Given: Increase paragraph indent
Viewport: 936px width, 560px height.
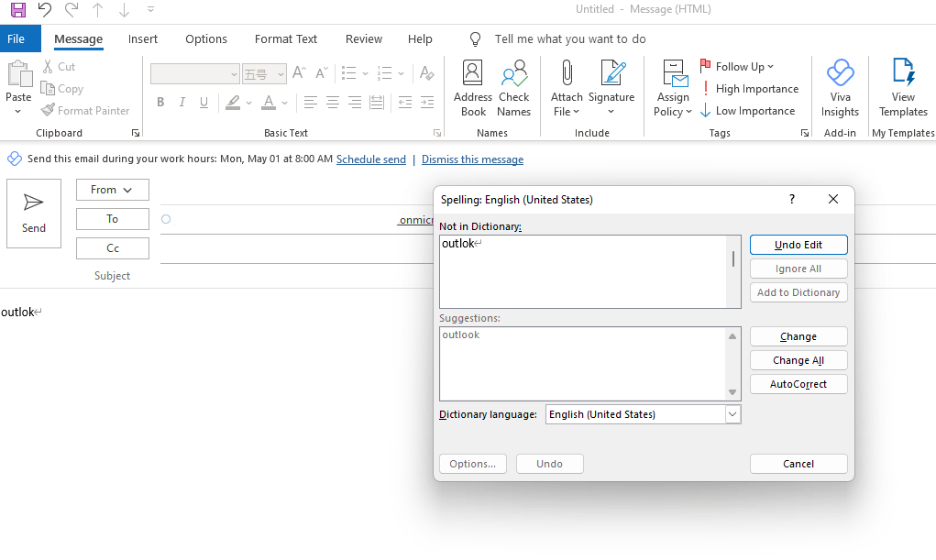Looking at the screenshot, I should (x=427, y=102).
